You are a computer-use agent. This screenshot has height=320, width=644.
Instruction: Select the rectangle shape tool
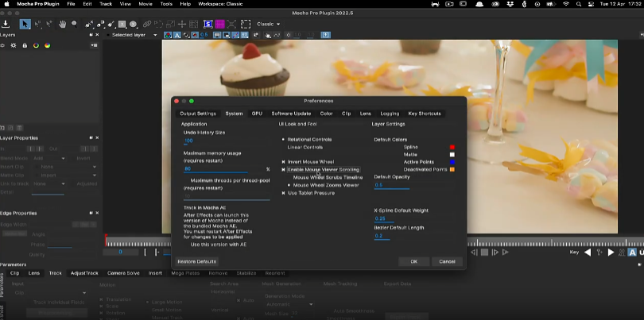[122, 24]
